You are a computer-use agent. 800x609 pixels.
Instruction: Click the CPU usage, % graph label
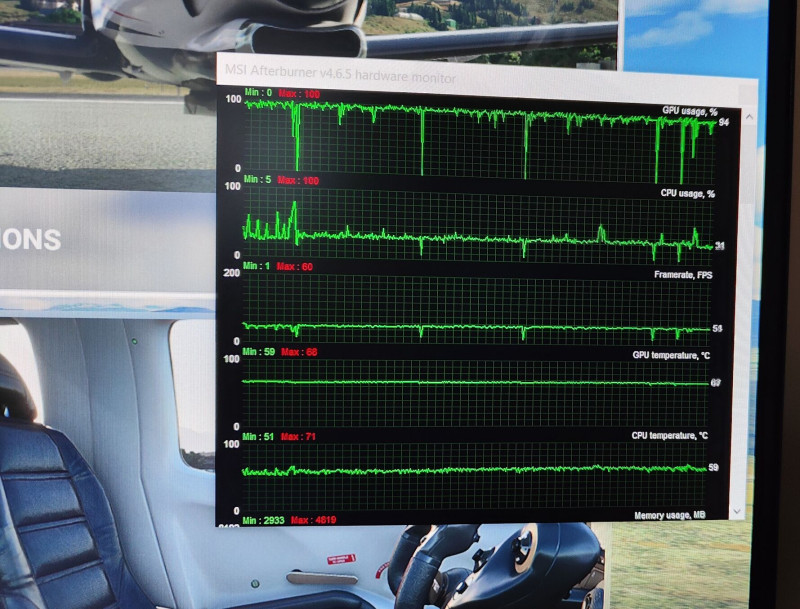(x=688, y=193)
